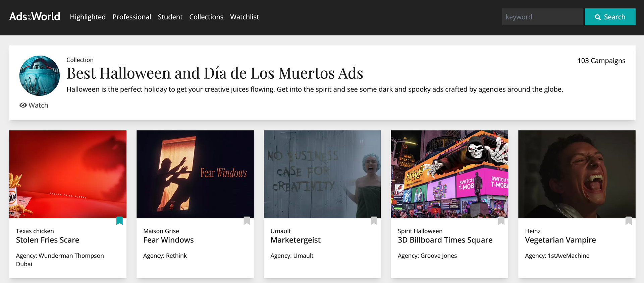Click the Agency: 1stAveMachine text

[x=557, y=256]
